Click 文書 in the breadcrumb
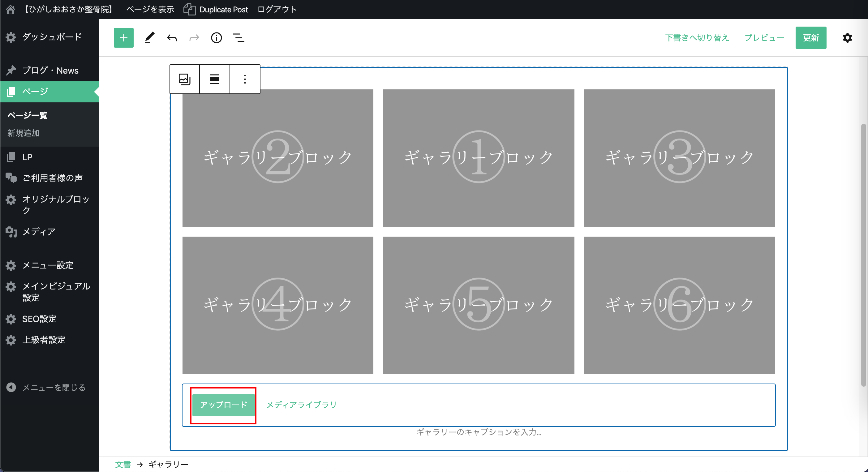The width and height of the screenshot is (868, 472). point(122,465)
